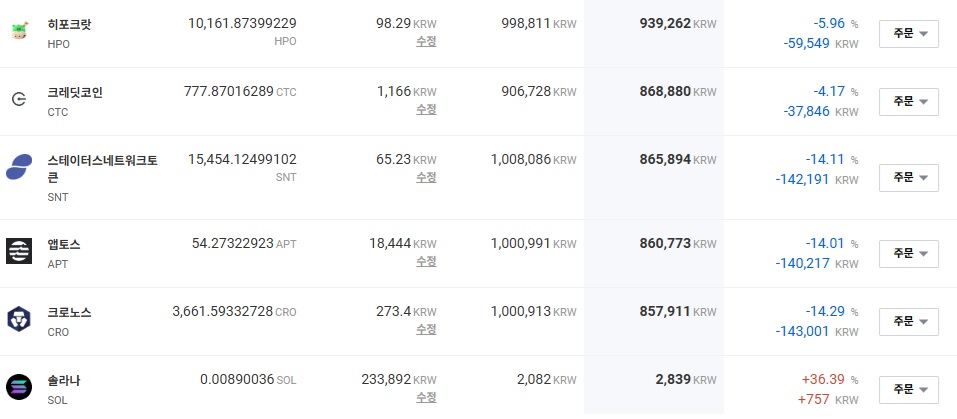Open the 주문 dropdown for APT row
Viewport: 957px width, 419px height.
pyautogui.click(x=908, y=254)
